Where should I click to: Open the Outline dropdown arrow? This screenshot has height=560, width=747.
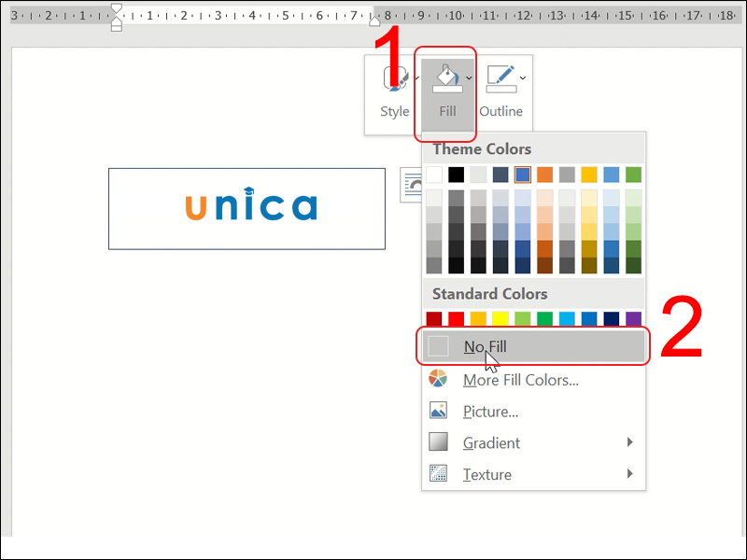(523, 77)
